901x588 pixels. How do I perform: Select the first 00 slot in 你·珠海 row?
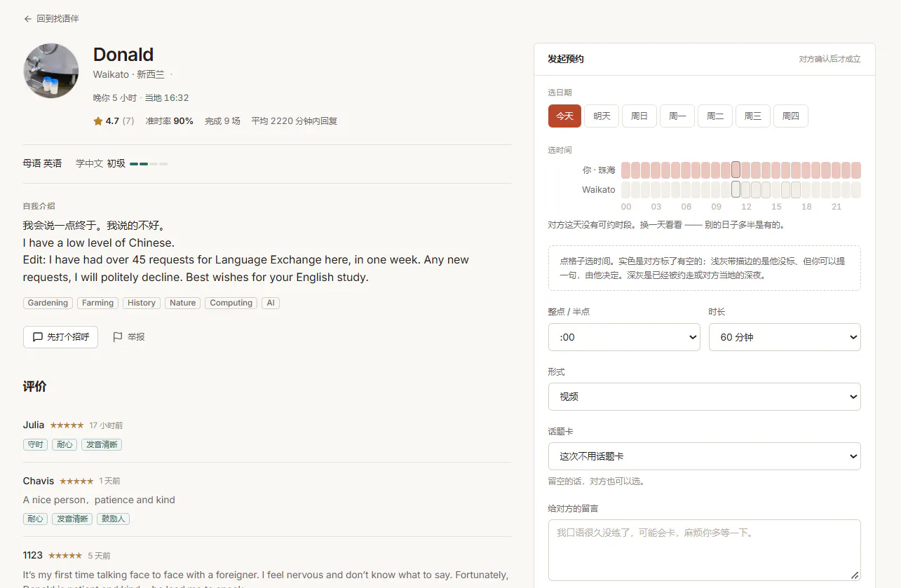click(625, 170)
